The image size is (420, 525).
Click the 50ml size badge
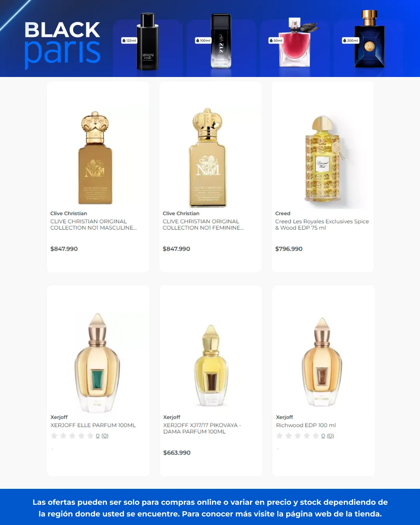276,40
